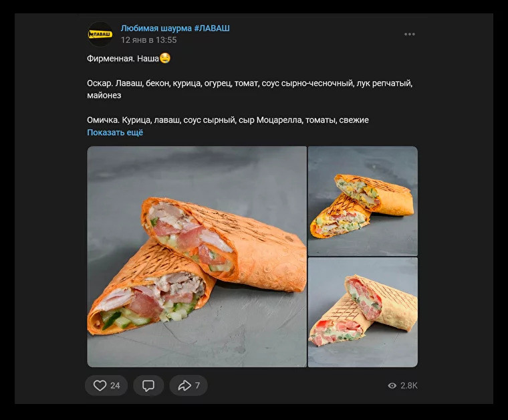Open the large shawarma photo
This screenshot has width=508, height=420.
[197, 256]
